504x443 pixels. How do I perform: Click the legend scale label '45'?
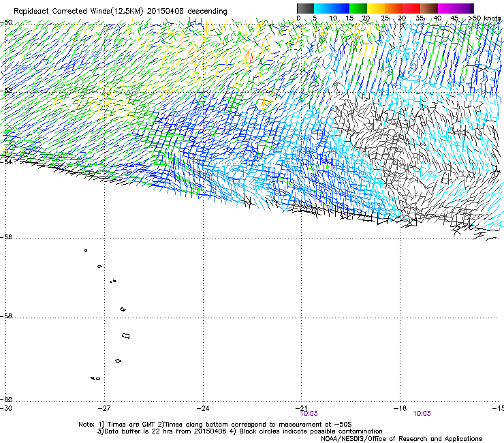(454, 18)
